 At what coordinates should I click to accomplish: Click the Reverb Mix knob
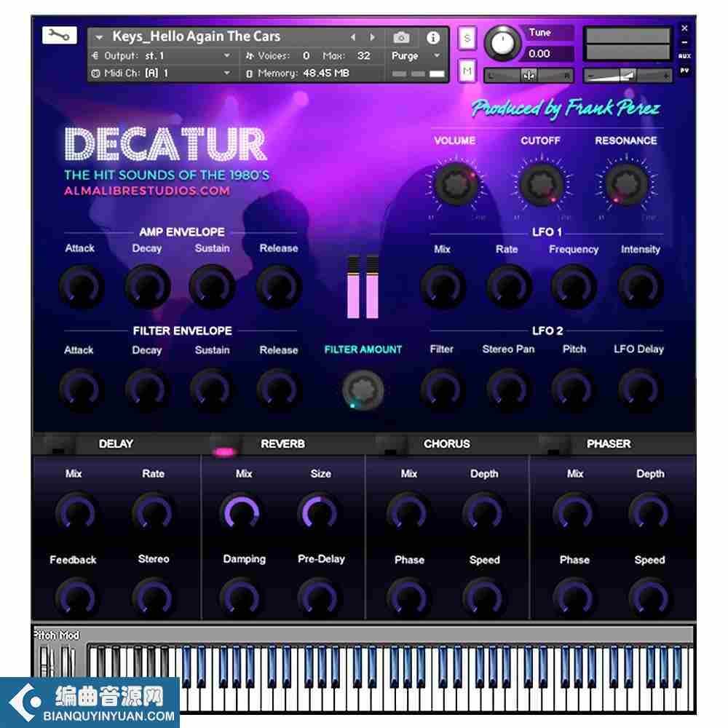(242, 513)
